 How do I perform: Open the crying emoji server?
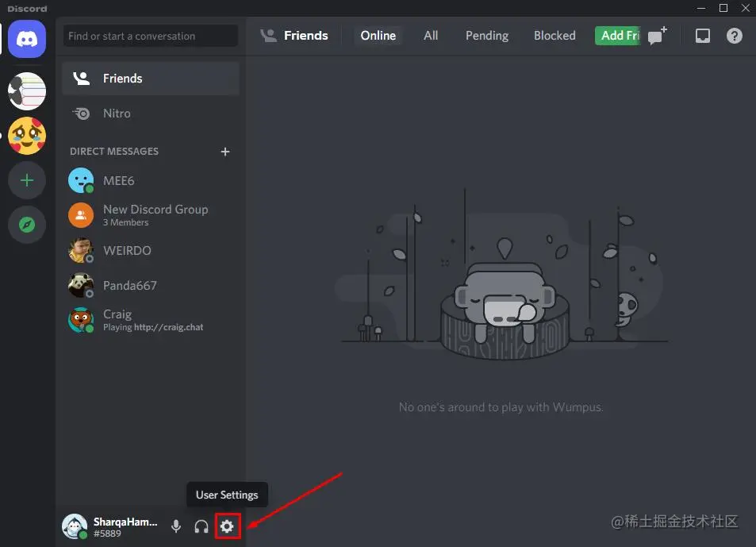[27, 136]
